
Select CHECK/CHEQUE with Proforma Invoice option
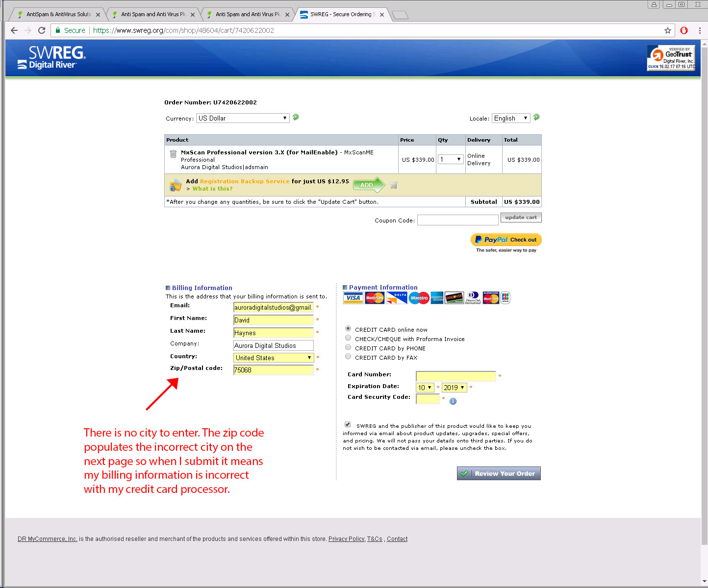[348, 338]
